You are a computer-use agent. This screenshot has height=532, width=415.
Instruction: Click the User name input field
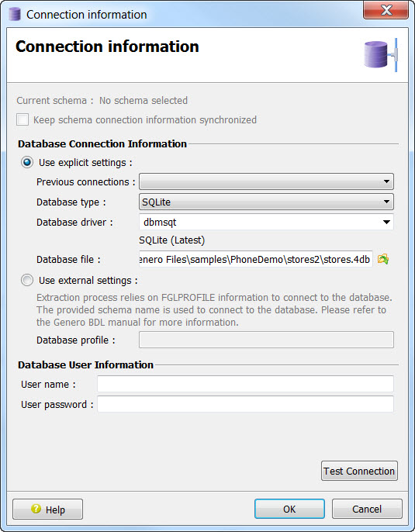click(x=245, y=384)
